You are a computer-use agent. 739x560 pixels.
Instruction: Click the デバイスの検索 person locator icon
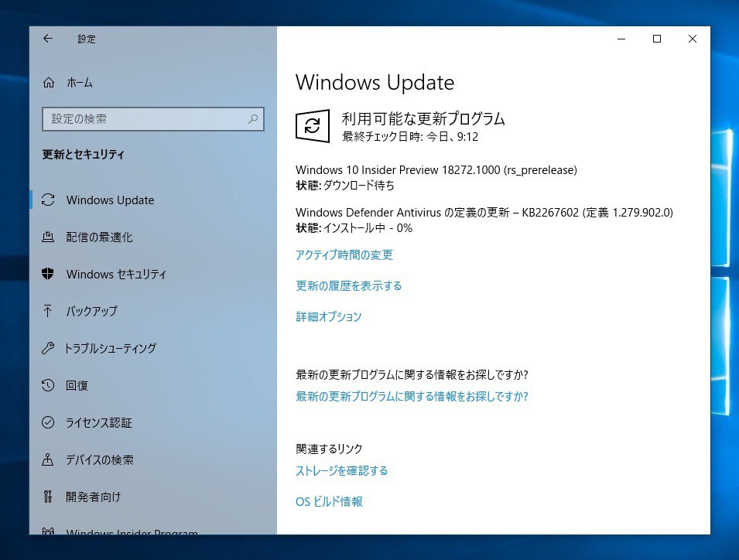[x=48, y=459]
